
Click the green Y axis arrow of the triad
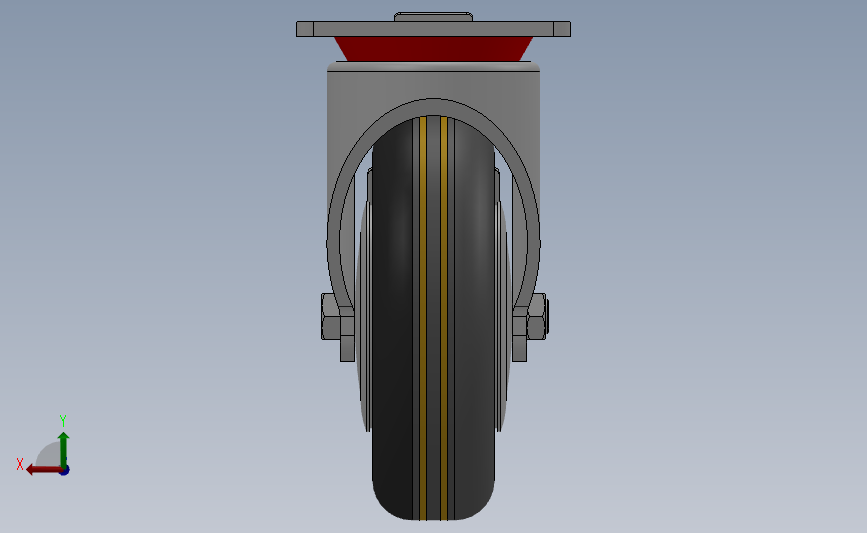click(x=63, y=449)
